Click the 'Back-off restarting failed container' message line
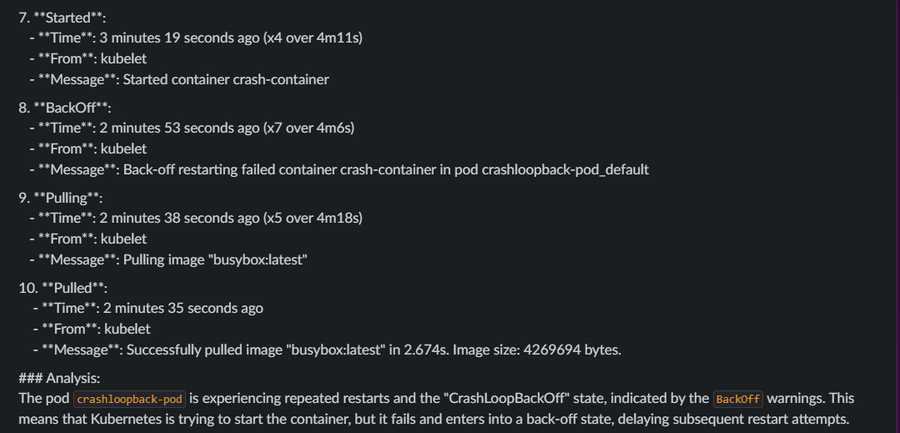Image resolution: width=900 pixels, height=433 pixels. (x=339, y=169)
